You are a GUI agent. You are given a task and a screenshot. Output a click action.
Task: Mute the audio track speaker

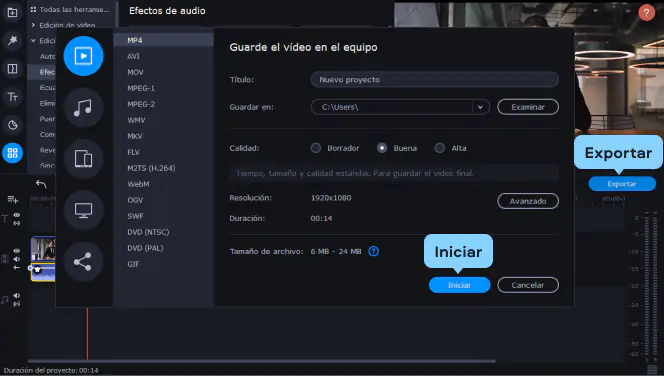pos(17,296)
